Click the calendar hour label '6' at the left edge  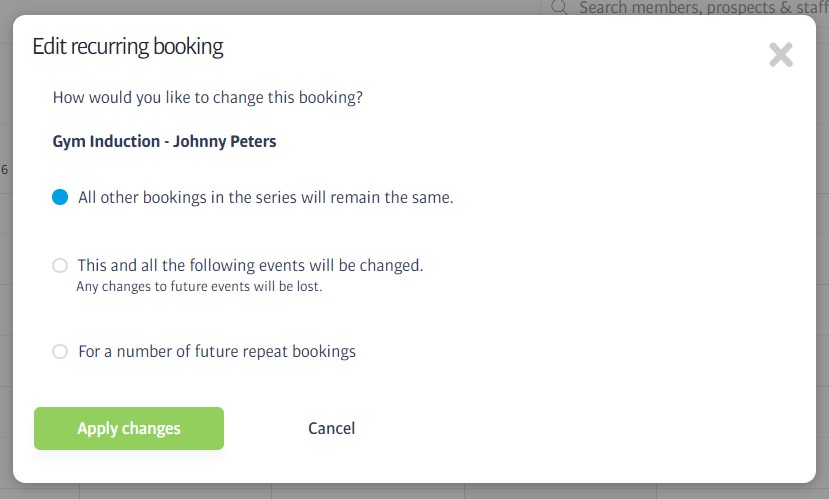(4, 170)
